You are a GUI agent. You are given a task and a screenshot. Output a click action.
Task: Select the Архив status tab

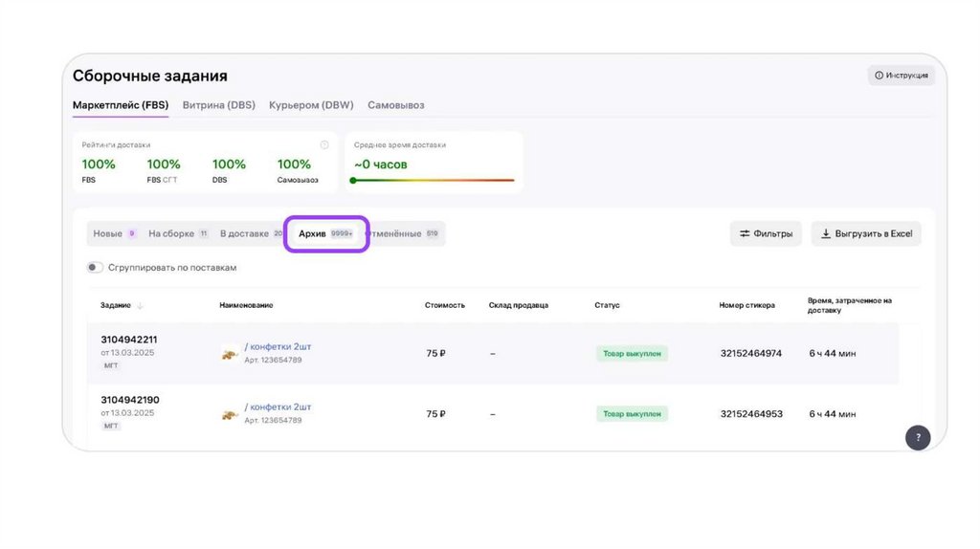(x=325, y=233)
